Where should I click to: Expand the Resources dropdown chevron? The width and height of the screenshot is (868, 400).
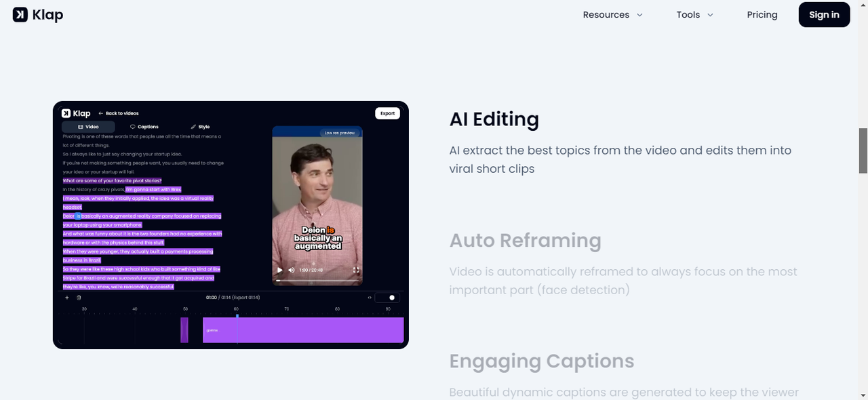[639, 15]
